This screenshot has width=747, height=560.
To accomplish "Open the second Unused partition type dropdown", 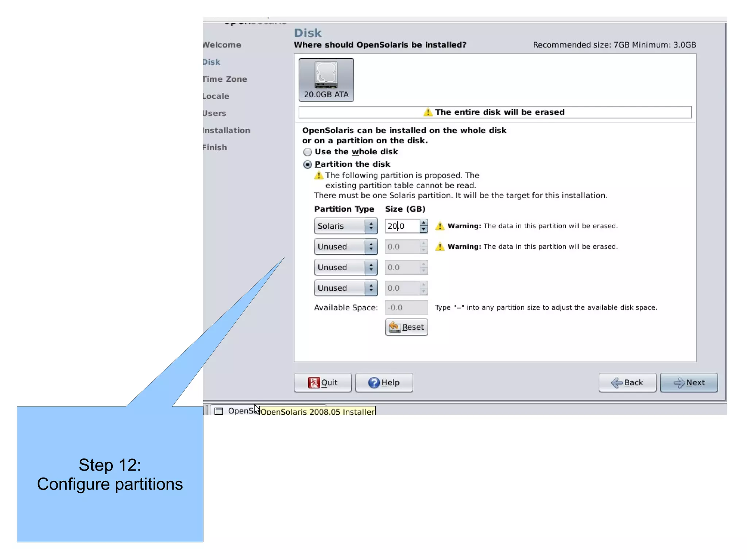I will pos(345,267).
